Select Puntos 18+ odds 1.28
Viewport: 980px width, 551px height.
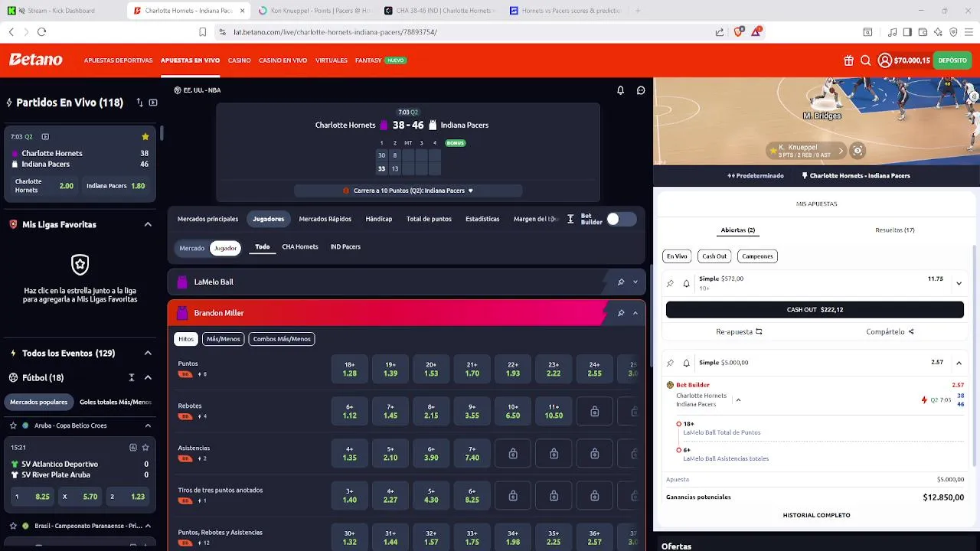[350, 370]
